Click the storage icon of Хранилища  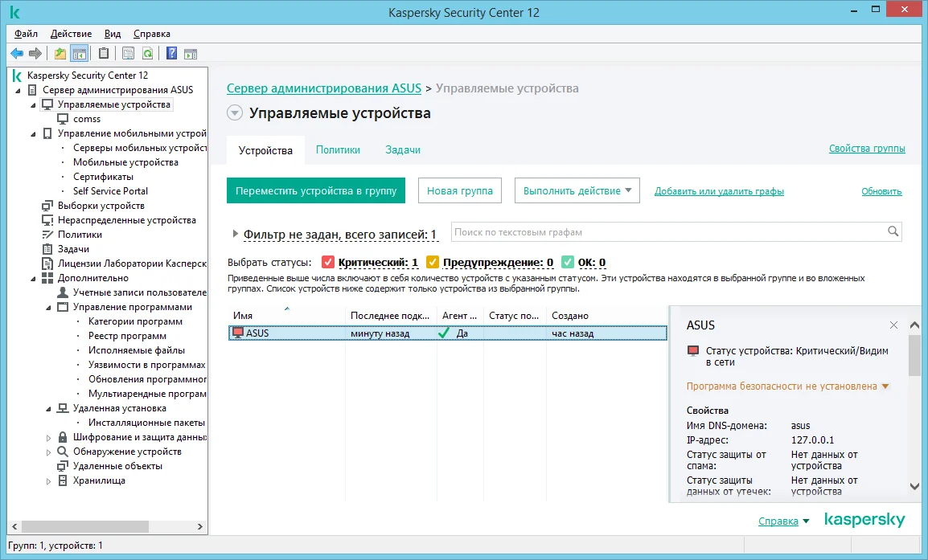(63, 480)
